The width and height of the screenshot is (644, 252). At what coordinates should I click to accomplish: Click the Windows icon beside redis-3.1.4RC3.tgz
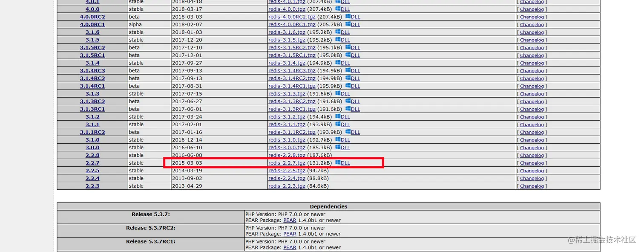(x=348, y=70)
